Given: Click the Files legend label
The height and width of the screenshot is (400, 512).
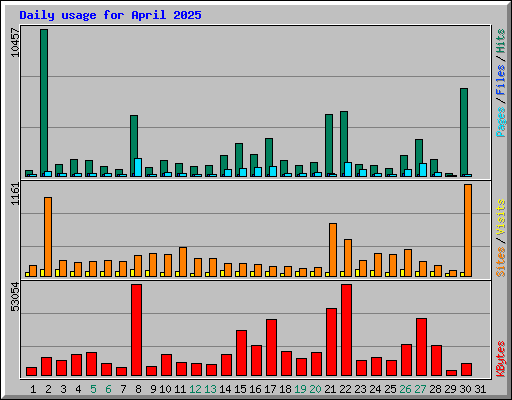Looking at the screenshot, I should pos(501,79).
